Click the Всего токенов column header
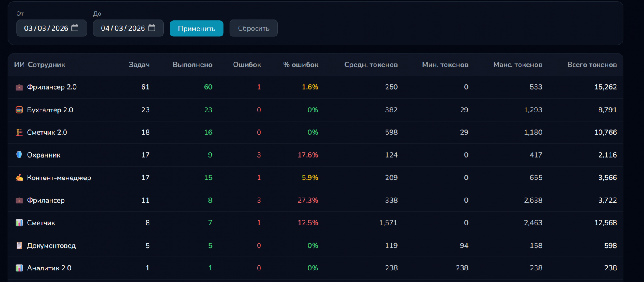Screen dimensions: 644x282 [592, 65]
